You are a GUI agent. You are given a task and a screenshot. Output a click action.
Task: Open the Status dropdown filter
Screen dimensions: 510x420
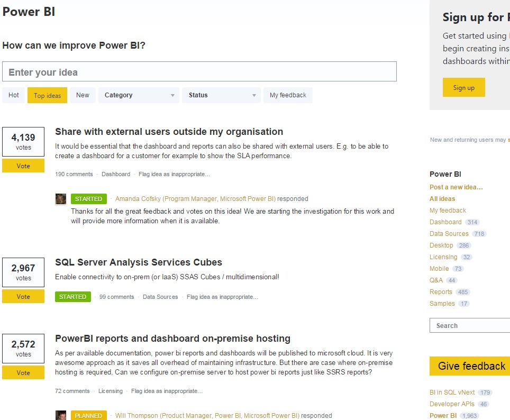tap(222, 95)
